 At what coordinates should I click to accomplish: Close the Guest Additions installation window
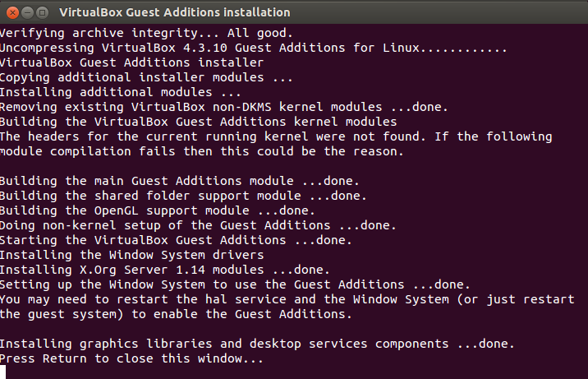coord(11,12)
